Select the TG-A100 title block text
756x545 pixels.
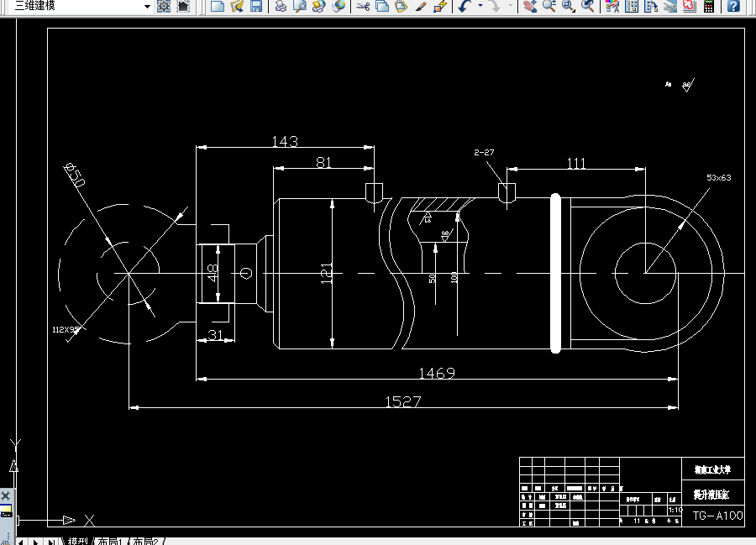pos(718,516)
